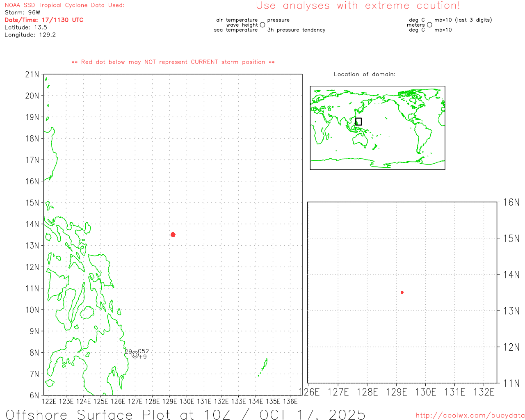Click the red dot position warning text
Image resolution: width=525 pixels, height=420 pixels.
point(173,62)
